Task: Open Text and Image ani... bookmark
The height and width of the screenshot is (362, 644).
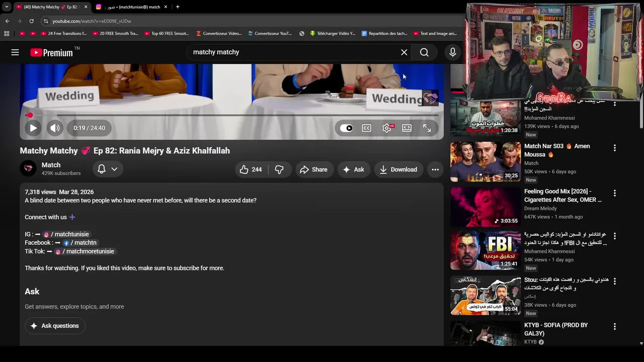Action: click(x=435, y=34)
